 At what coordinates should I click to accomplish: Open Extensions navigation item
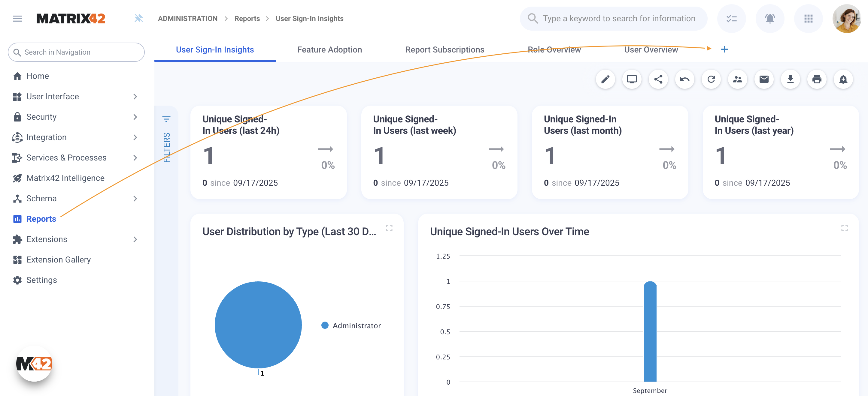(47, 239)
